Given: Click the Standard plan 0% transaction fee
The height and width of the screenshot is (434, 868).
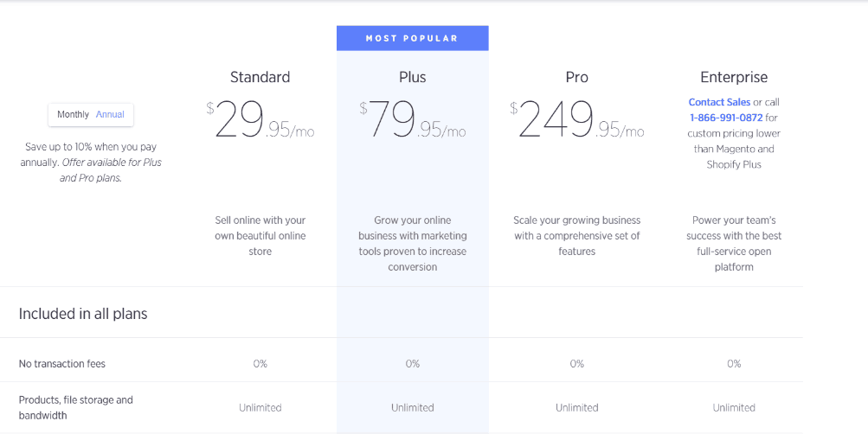Looking at the screenshot, I should pyautogui.click(x=260, y=364).
